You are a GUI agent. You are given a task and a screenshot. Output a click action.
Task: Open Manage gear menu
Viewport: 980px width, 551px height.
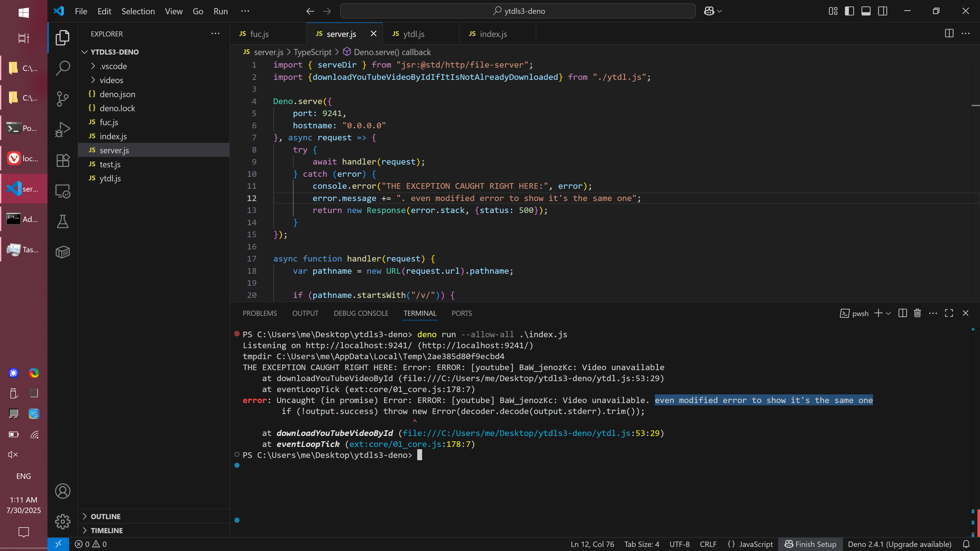[63, 521]
